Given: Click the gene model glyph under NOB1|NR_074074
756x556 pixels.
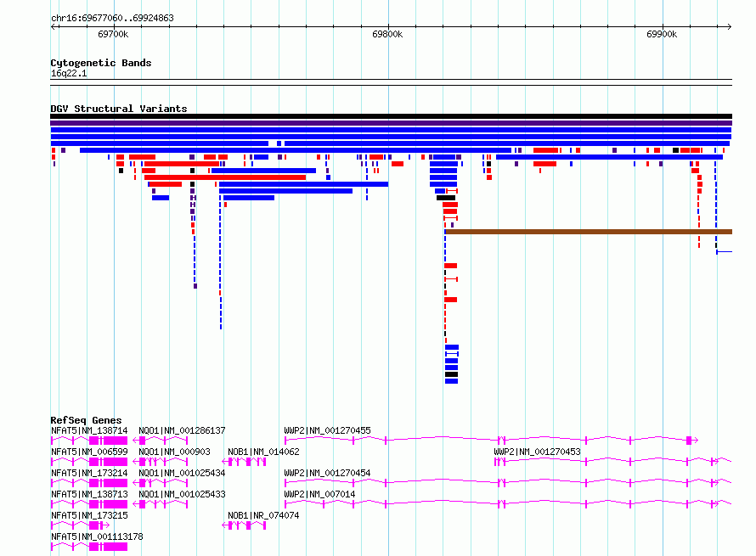Looking at the screenshot, I should pyautogui.click(x=244, y=525).
